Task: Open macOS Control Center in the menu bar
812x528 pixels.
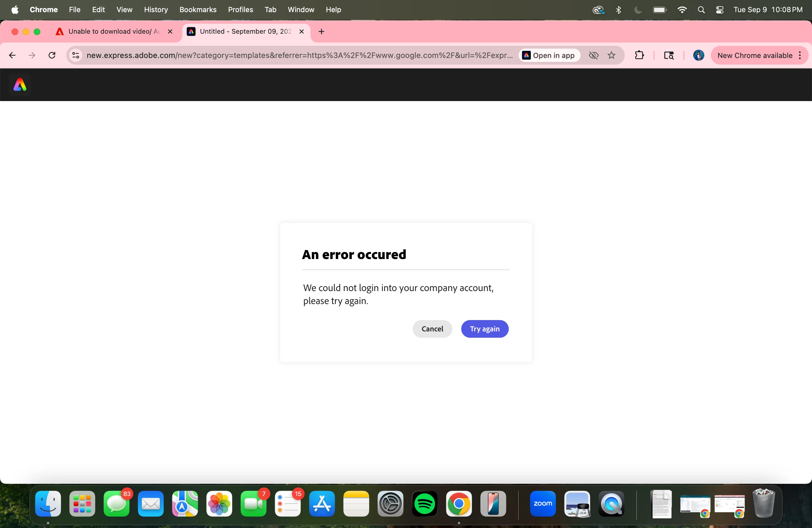Action: (x=720, y=10)
